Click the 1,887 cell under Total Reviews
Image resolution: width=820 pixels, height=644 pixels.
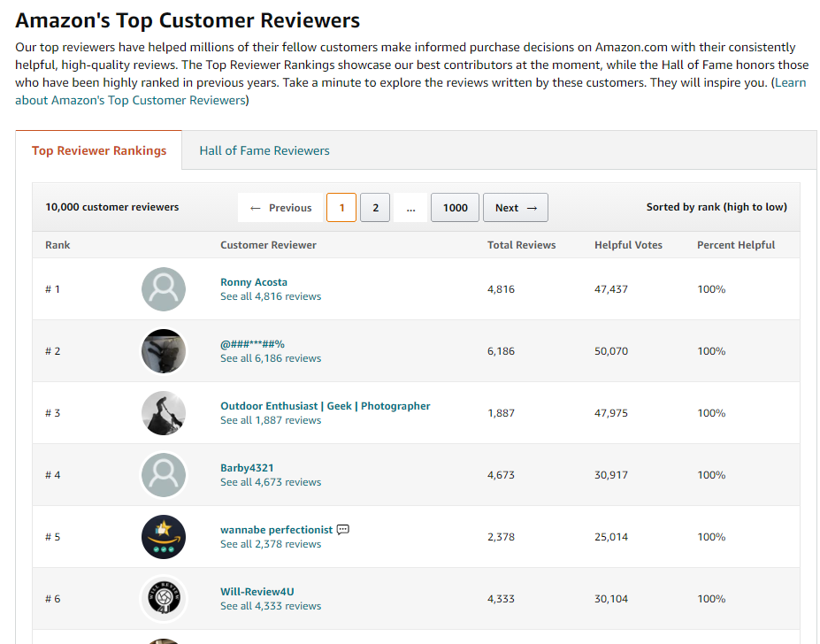tap(501, 413)
